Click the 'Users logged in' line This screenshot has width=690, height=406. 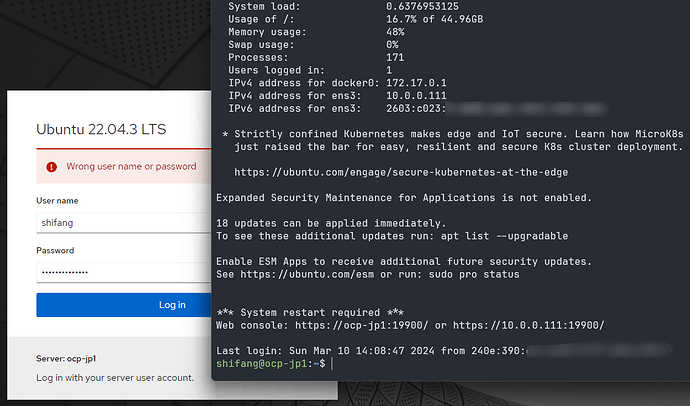tap(310, 70)
